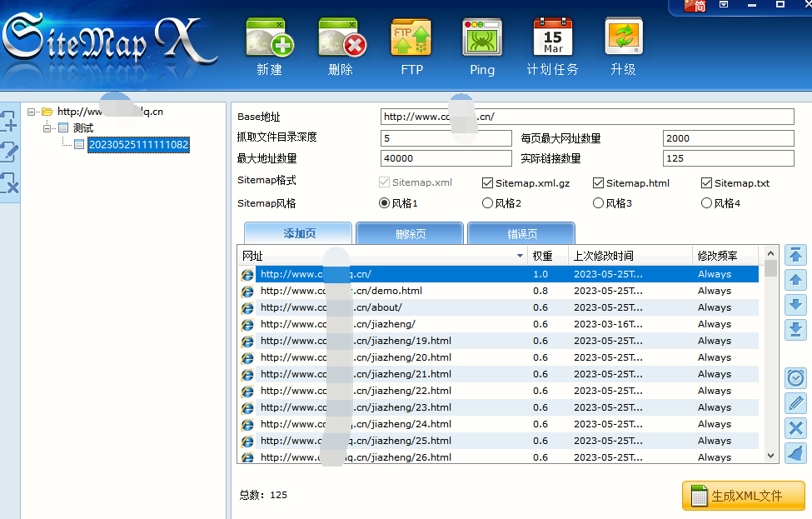Viewport: 812px width, 519px height.
Task: Click the URL list scrollbar down arrow
Action: (770, 456)
